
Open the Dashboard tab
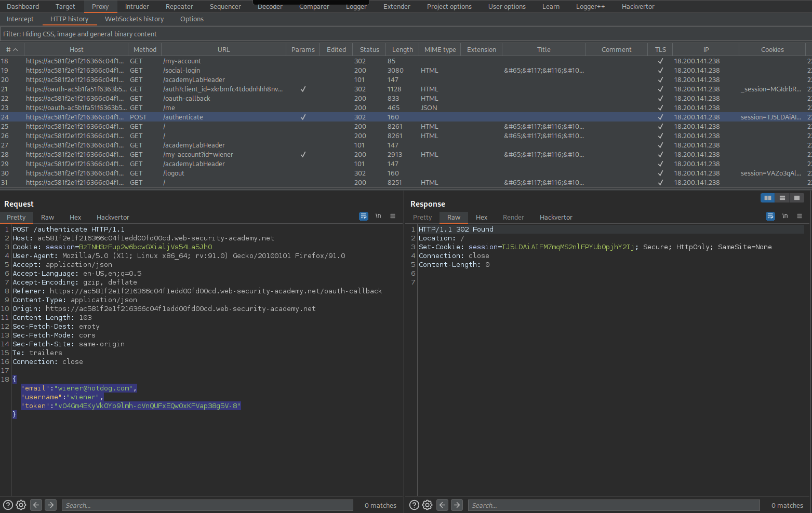click(23, 6)
